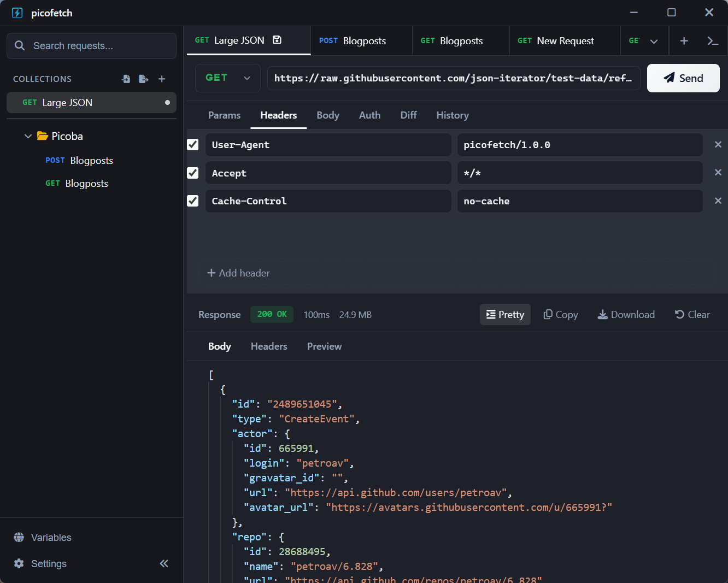Screen dimensions: 728x583
Task: Open Variables from the sidebar footer
Action: [x=43, y=538]
